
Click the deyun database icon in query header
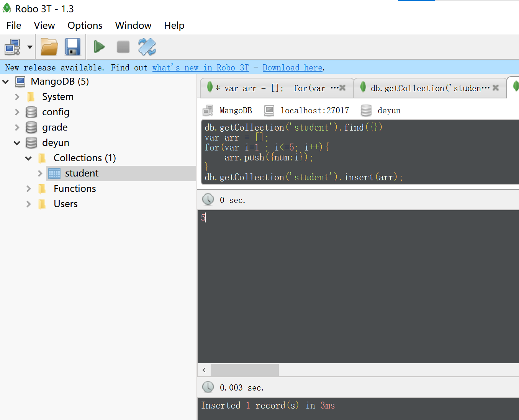366,111
